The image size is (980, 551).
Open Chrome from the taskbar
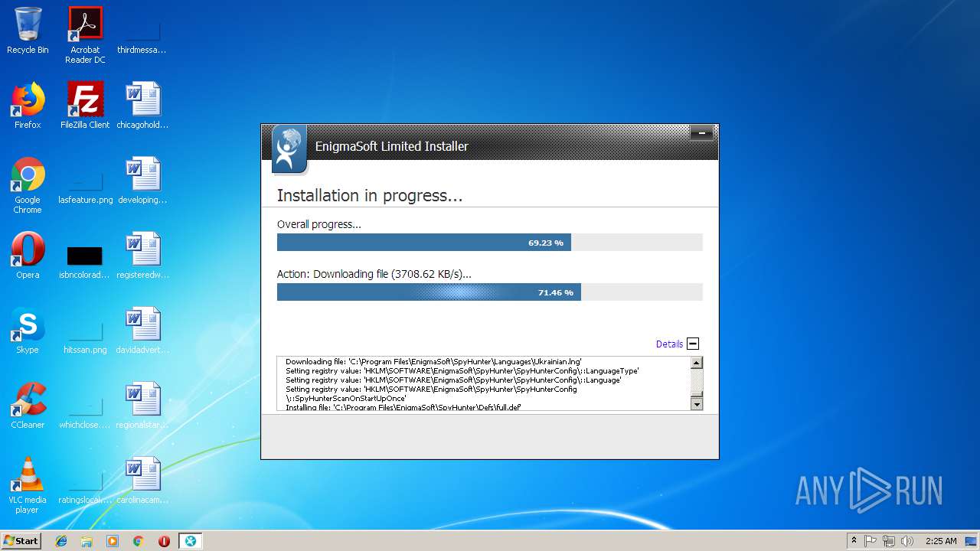[139, 541]
